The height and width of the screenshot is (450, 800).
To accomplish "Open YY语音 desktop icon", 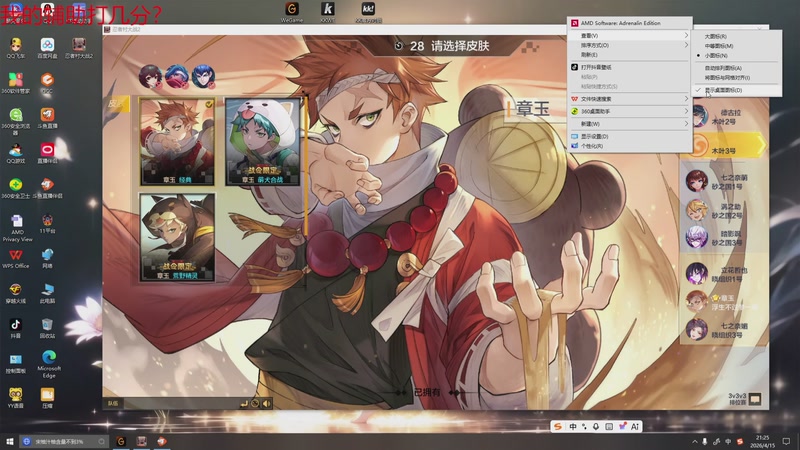I will coord(16,398).
